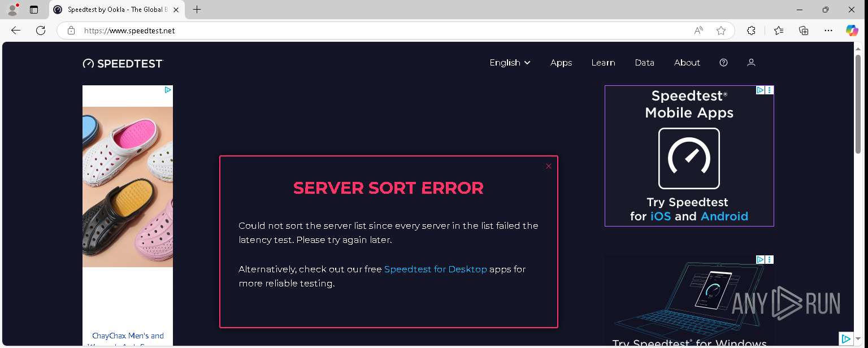Open the Apps menu
The image size is (868, 348).
tap(561, 63)
